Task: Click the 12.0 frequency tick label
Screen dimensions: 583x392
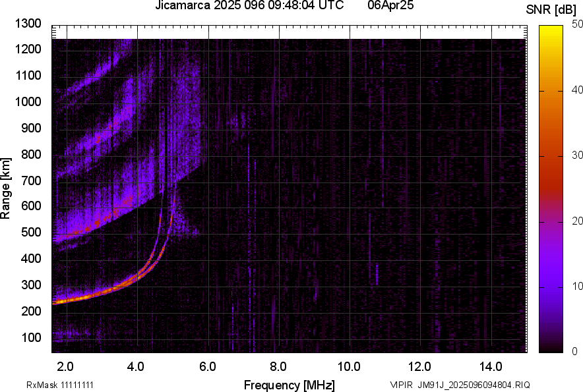Action: 420,367
